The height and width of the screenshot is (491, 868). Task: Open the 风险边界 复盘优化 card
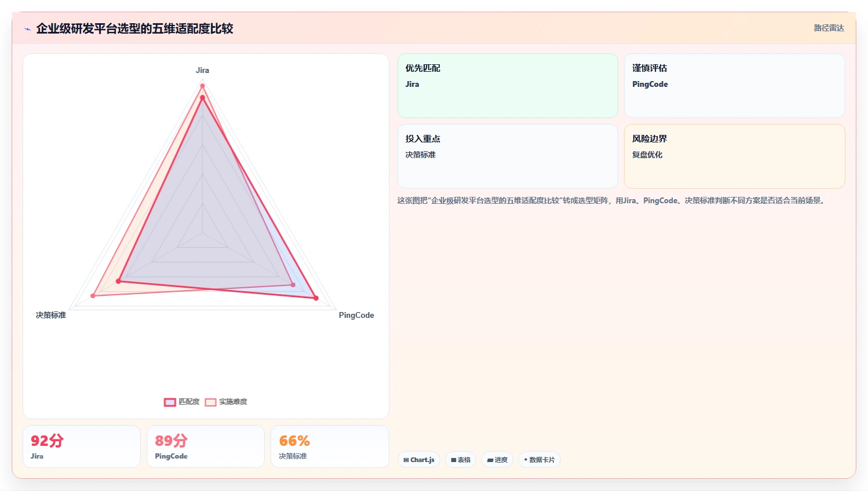coord(734,156)
